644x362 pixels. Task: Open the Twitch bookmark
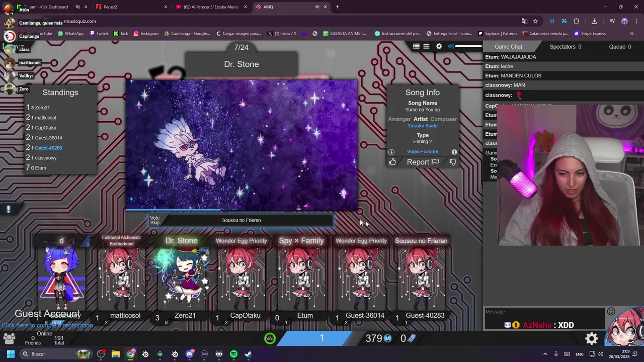(99, 34)
